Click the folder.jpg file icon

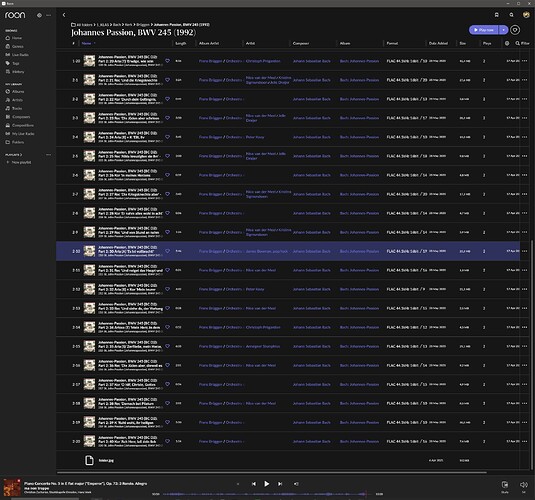pyautogui.click(x=89, y=460)
